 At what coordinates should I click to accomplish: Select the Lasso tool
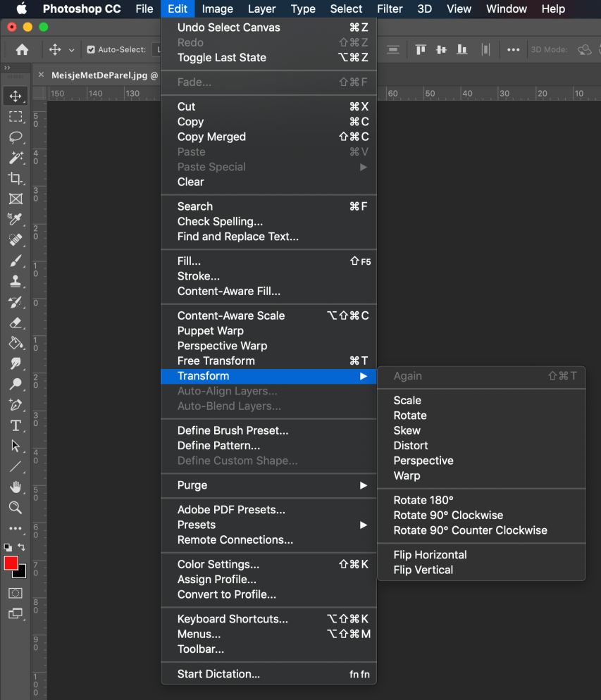click(16, 137)
